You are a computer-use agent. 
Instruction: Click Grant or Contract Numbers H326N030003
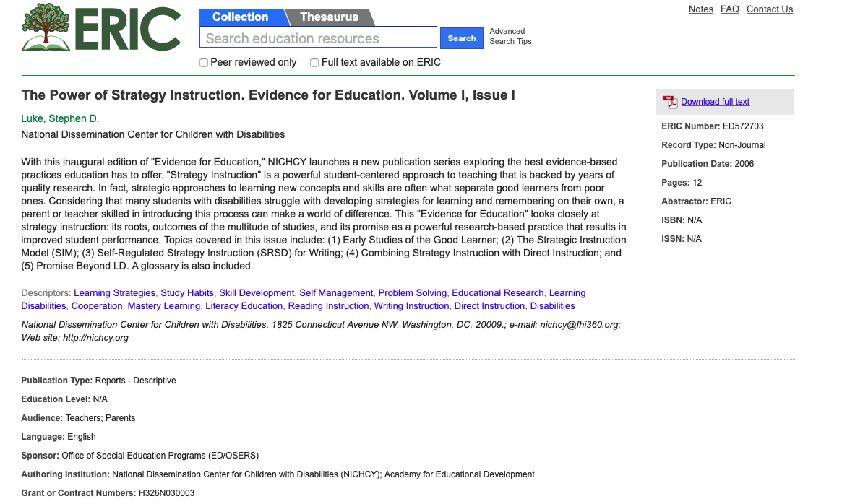coord(108,493)
